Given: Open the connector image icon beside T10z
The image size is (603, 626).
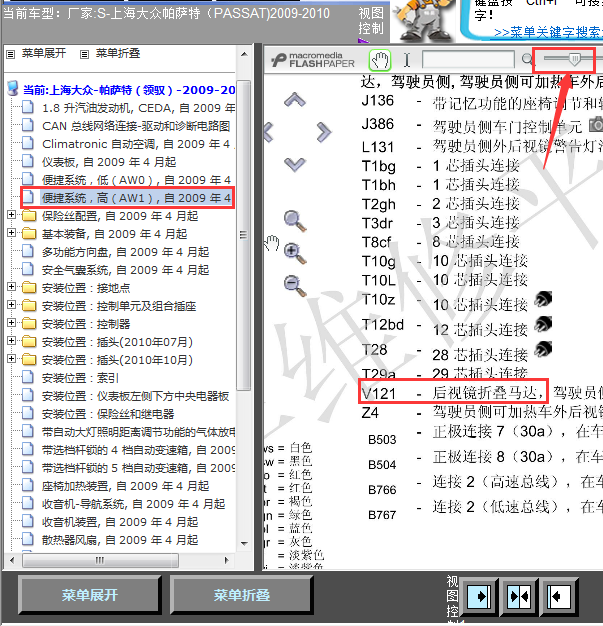Looking at the screenshot, I should pyautogui.click(x=543, y=299).
